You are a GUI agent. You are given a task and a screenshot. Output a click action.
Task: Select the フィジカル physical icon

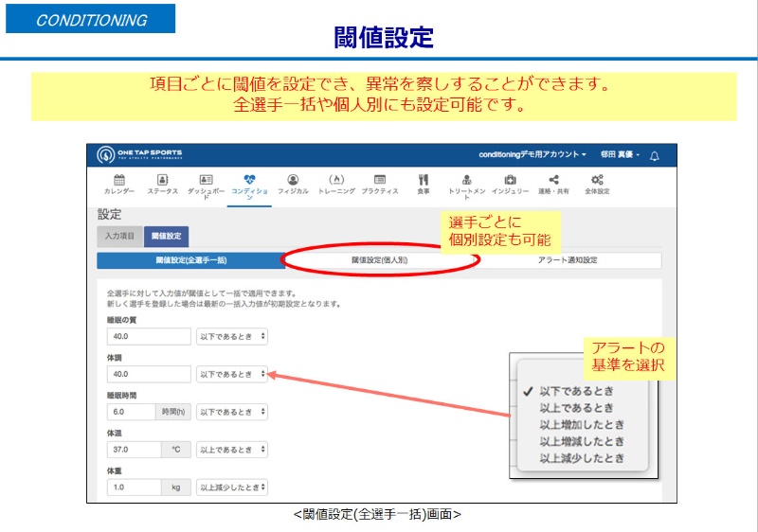click(293, 180)
